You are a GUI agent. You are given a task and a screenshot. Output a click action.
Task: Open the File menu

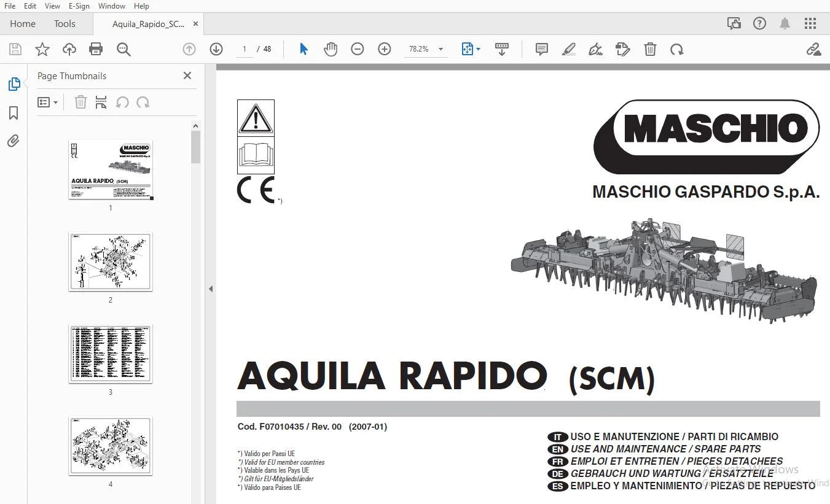(x=10, y=6)
